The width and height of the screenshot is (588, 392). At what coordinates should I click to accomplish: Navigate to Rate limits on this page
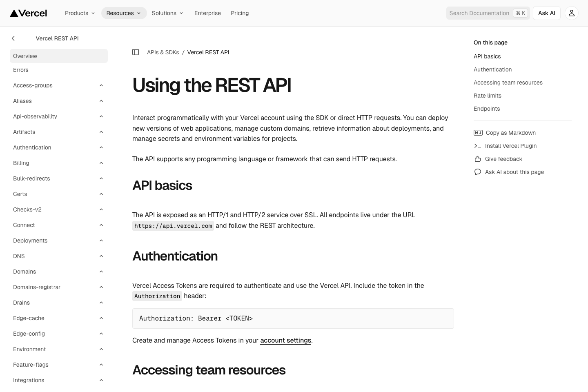tap(487, 96)
